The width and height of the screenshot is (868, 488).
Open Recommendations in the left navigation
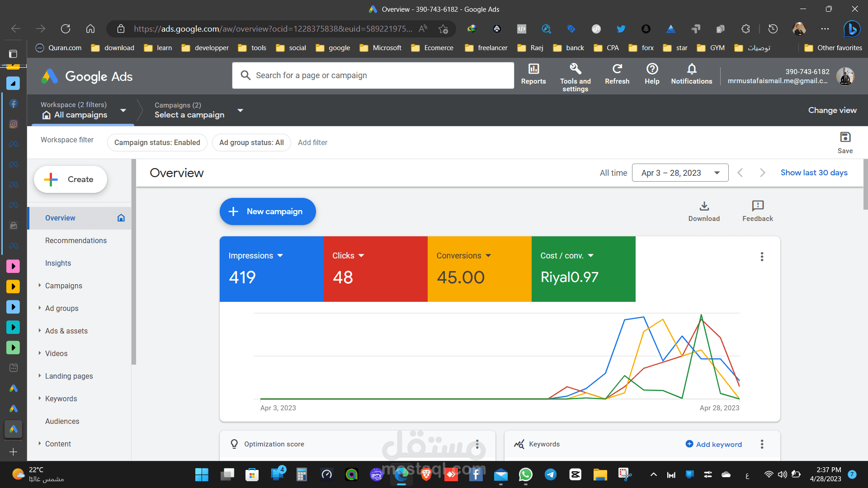point(76,240)
